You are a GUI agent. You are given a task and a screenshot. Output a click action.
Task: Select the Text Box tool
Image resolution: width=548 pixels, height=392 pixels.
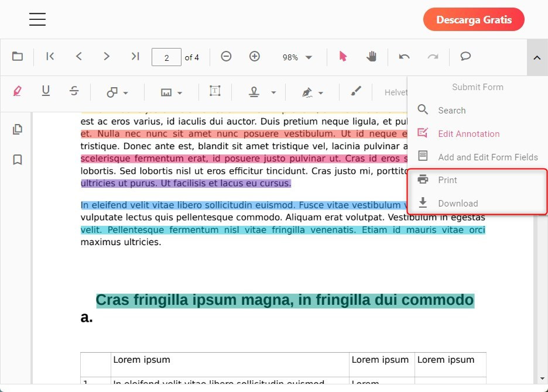coord(215,91)
